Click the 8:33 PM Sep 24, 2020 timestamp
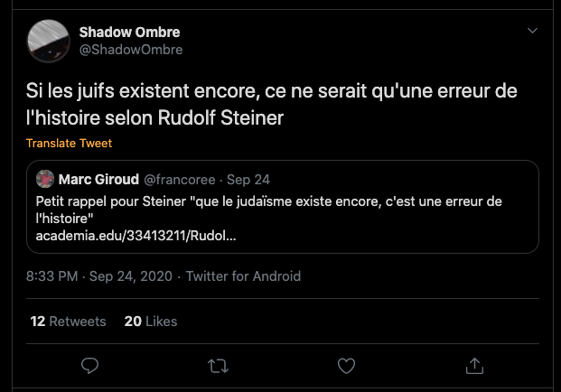The height and width of the screenshot is (392, 561). pos(100,276)
